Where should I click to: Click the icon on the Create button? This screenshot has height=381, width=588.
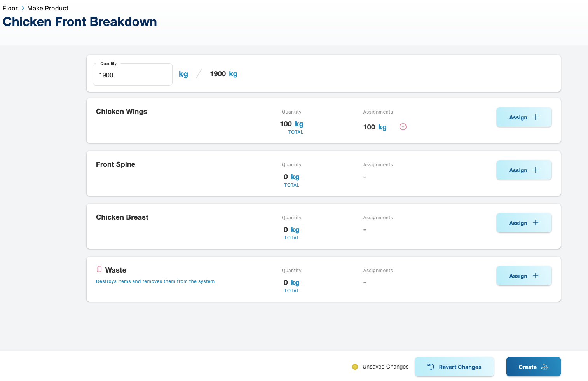click(545, 367)
